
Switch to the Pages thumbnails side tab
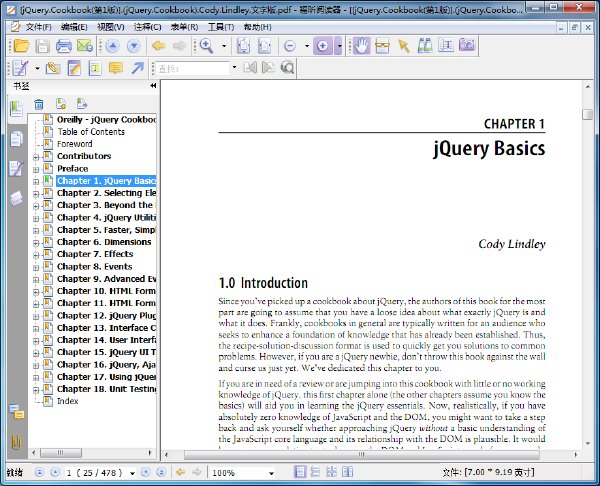pos(16,139)
